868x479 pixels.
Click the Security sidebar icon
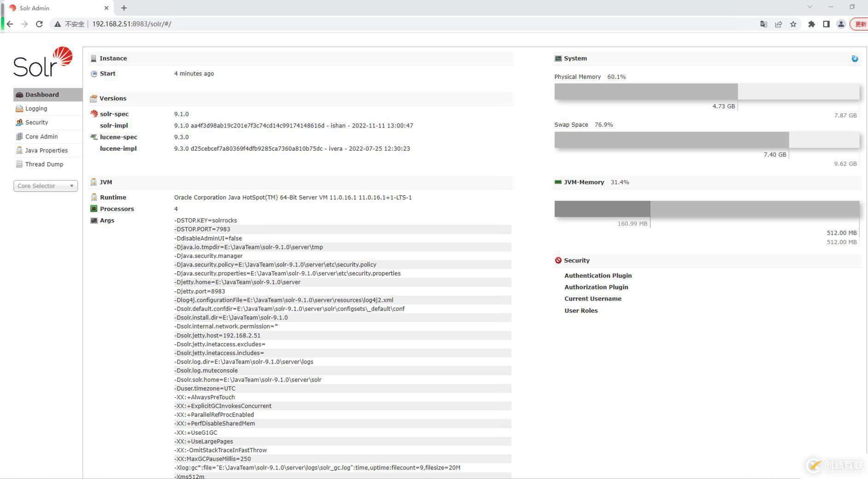coord(19,123)
